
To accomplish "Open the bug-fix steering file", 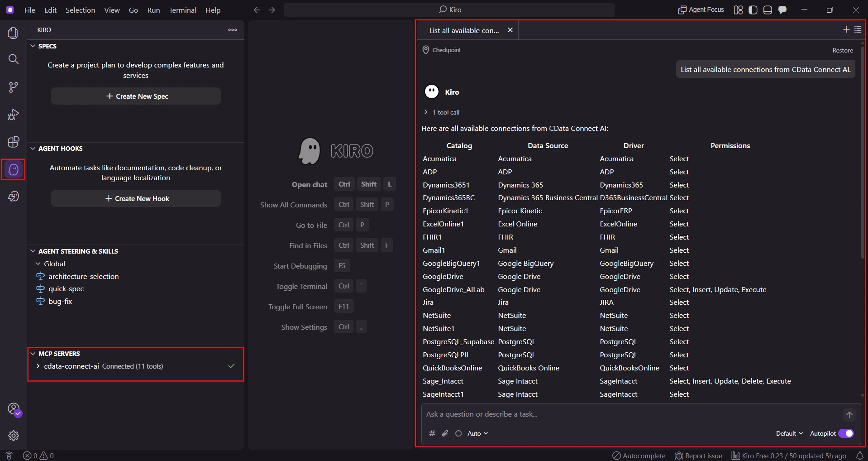I will click(x=60, y=301).
